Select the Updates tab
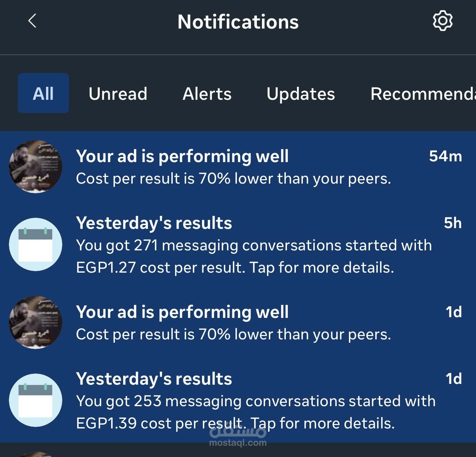 tap(300, 93)
